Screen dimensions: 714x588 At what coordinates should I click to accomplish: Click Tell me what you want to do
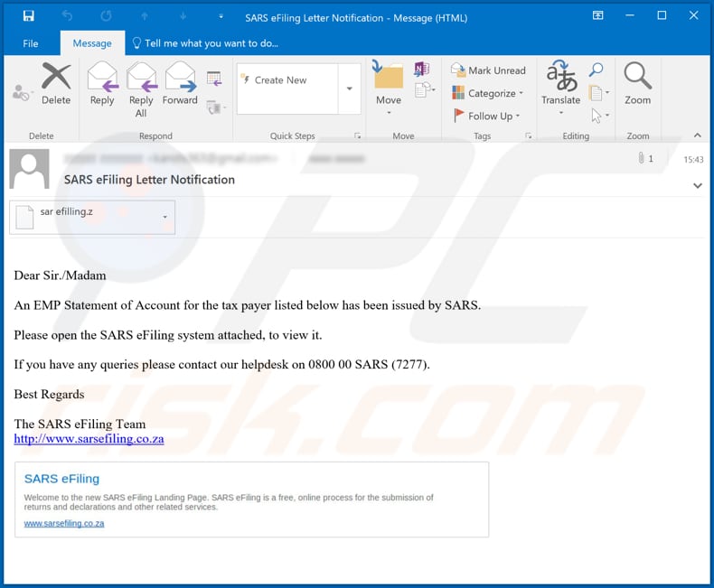pos(205,43)
